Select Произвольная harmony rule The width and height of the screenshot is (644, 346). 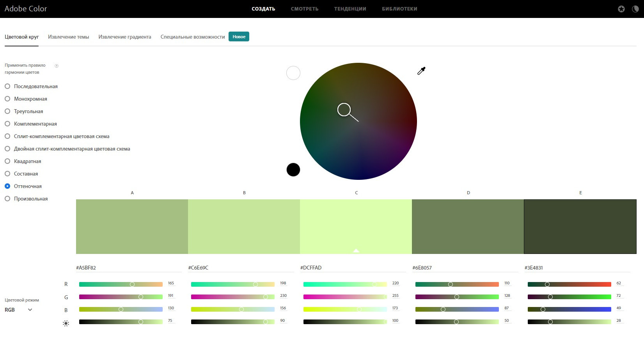26,199
